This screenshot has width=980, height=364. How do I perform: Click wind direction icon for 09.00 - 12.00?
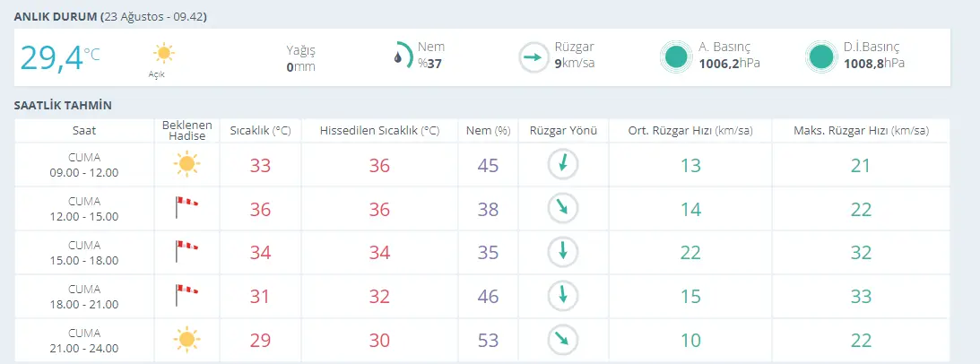tap(563, 164)
